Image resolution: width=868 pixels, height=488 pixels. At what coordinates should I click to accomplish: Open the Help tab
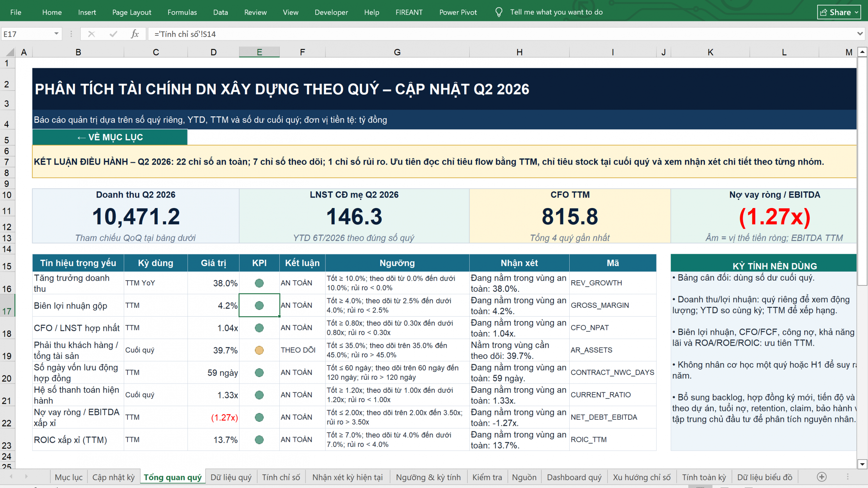[372, 12]
